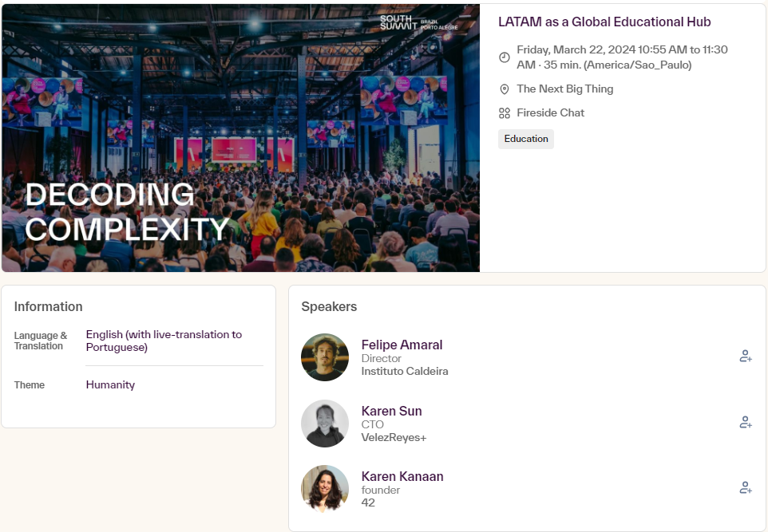Click the English live-translation language value
Viewport: 768px width, 532px height.
point(164,341)
